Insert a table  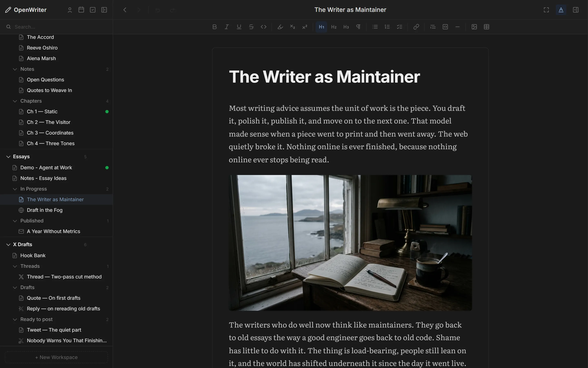(487, 27)
